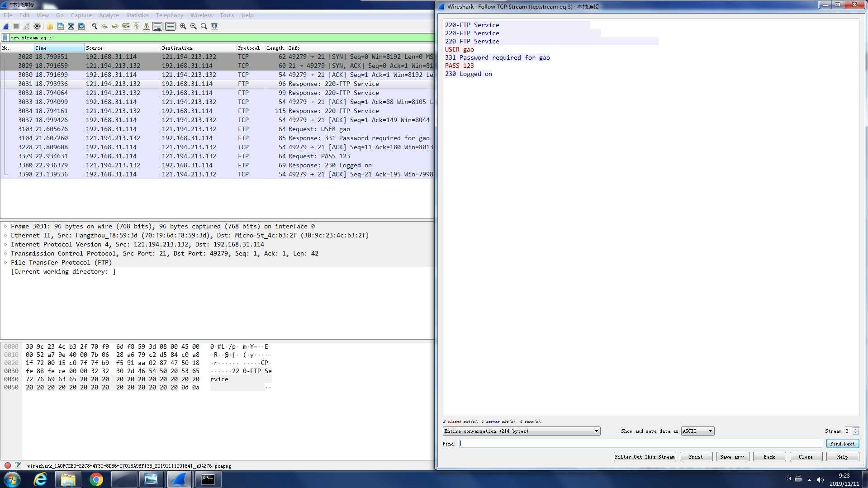Open the command prompt taskbar icon
This screenshot has width=868, height=488.
coord(208,479)
